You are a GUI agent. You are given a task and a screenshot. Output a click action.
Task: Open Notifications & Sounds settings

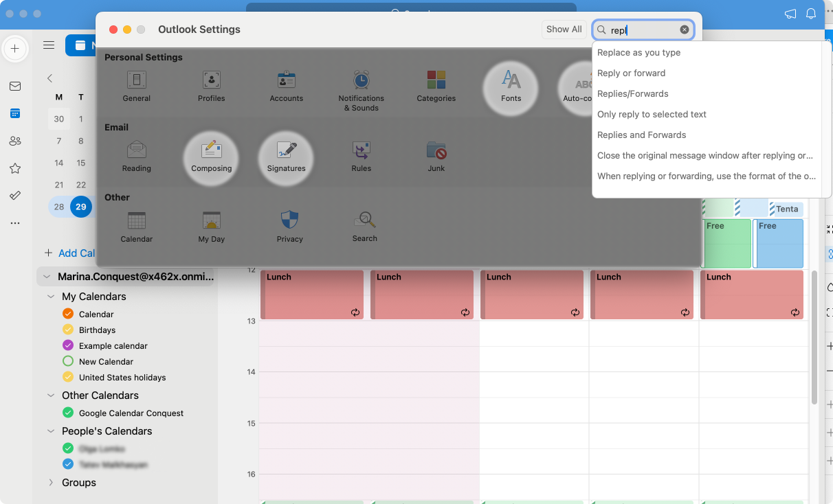(361, 89)
